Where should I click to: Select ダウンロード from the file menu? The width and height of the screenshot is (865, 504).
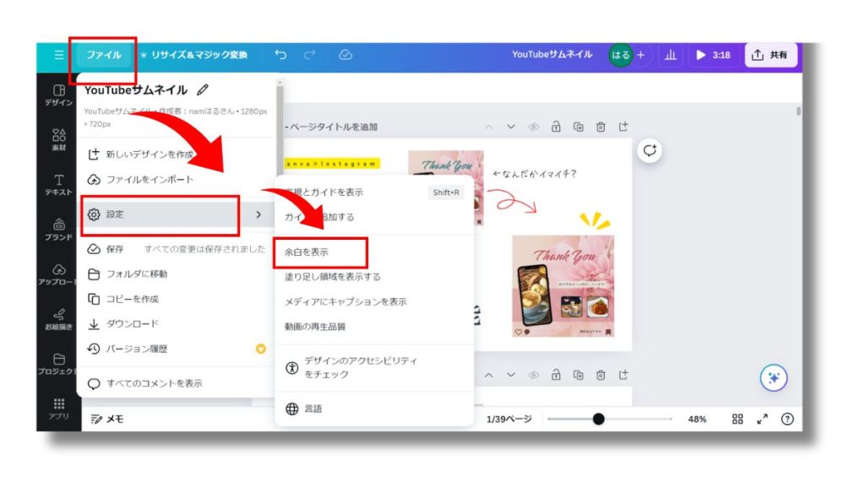132,323
